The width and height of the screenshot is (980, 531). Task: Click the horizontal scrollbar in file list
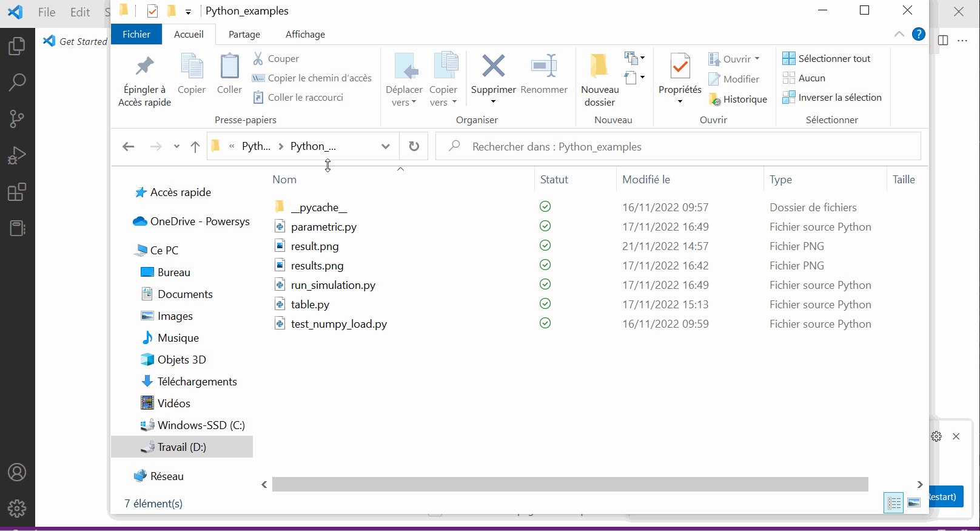pos(570,484)
